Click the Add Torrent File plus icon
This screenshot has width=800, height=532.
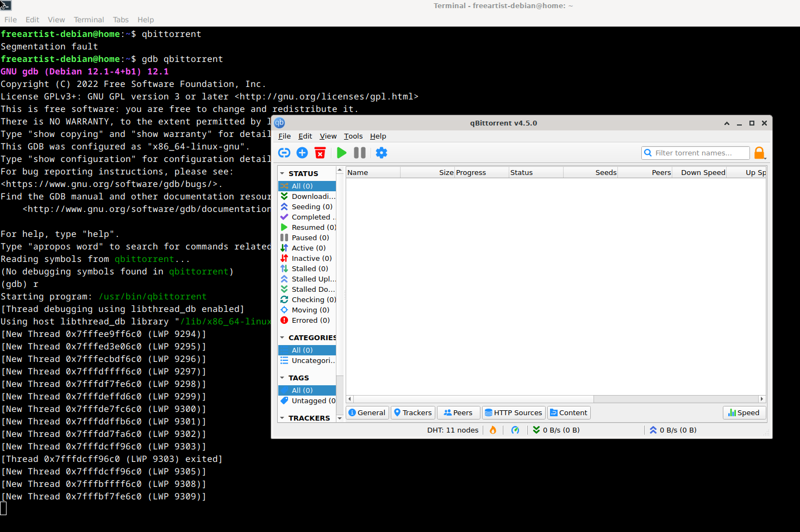[x=302, y=153]
